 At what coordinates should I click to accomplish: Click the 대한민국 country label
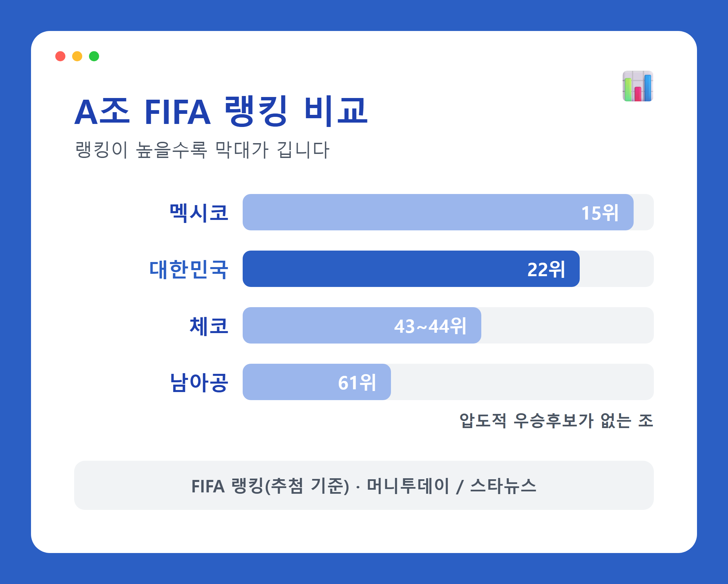(189, 269)
